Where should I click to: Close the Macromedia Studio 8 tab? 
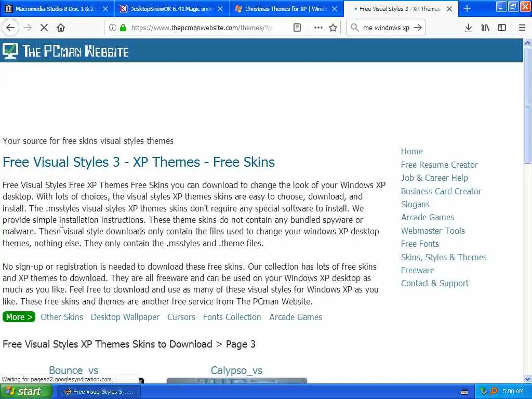tap(105, 9)
